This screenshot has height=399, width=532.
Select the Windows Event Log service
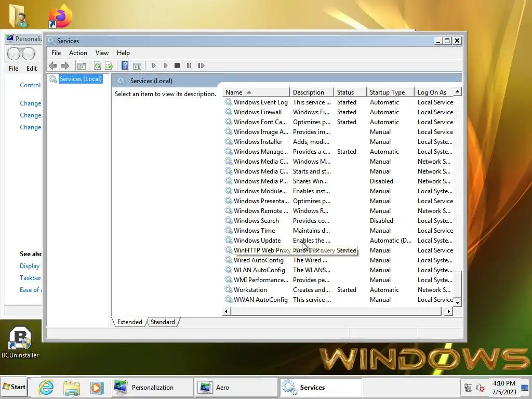tap(338, 102)
